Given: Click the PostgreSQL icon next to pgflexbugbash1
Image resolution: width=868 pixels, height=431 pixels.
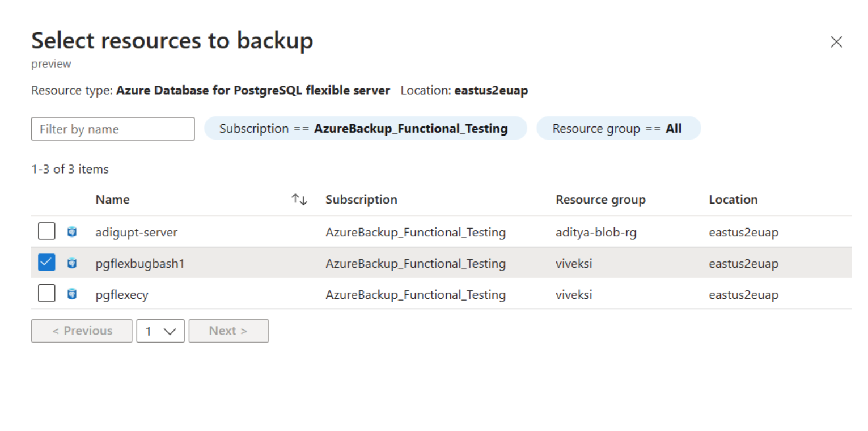Looking at the screenshot, I should pos(72,263).
